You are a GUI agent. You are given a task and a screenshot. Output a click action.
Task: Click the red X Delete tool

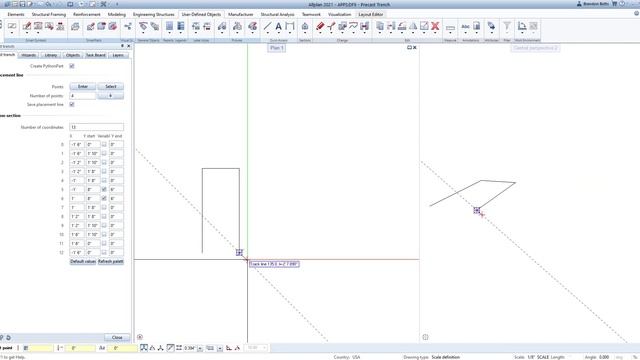(435, 26)
